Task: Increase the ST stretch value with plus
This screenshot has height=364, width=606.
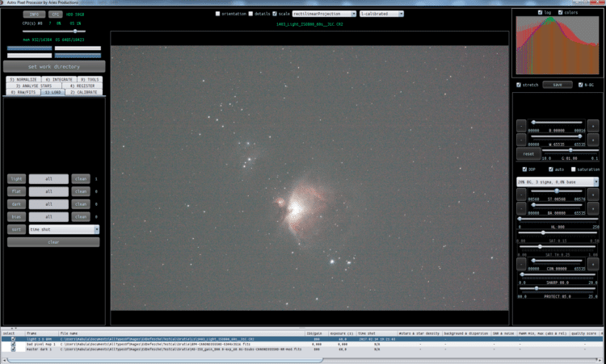Action: point(593,195)
